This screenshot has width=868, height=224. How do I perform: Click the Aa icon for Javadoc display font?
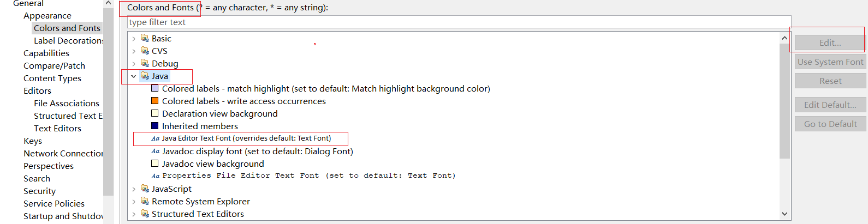pyautogui.click(x=155, y=151)
